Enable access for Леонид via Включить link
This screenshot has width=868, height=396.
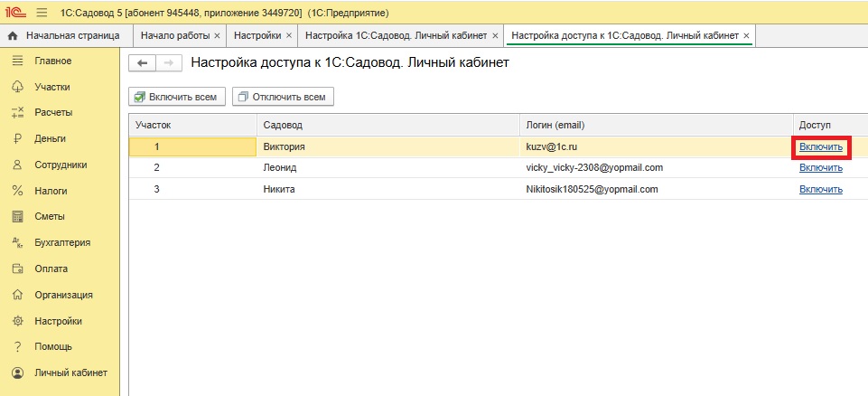click(x=821, y=168)
